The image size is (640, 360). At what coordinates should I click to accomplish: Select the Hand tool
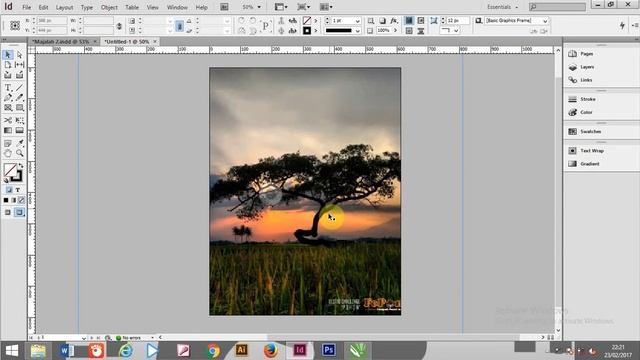8,153
